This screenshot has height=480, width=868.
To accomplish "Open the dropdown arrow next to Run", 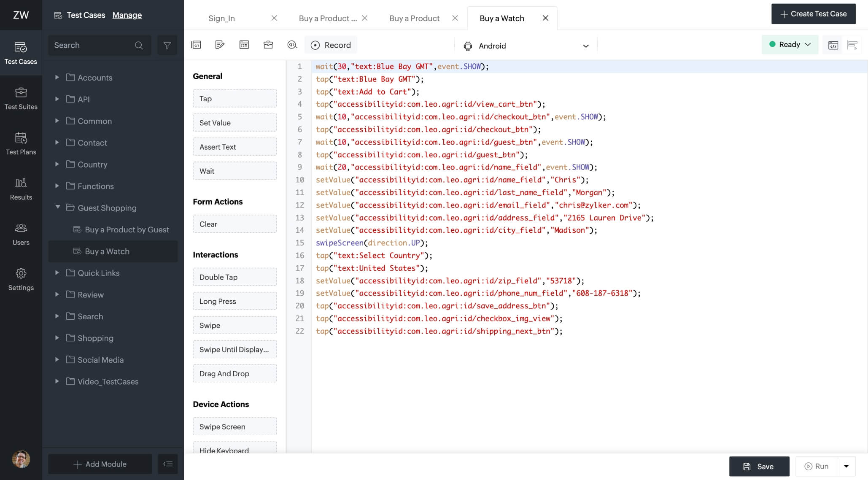I will pyautogui.click(x=846, y=466).
